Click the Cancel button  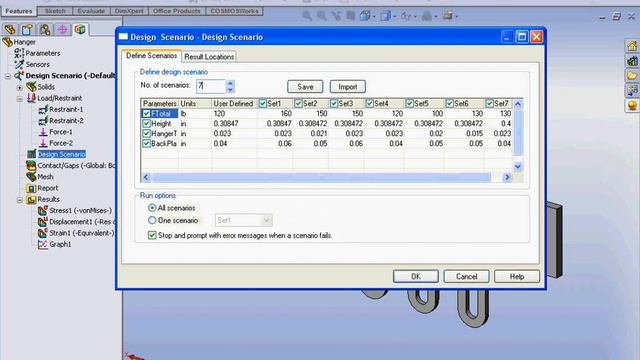466,276
